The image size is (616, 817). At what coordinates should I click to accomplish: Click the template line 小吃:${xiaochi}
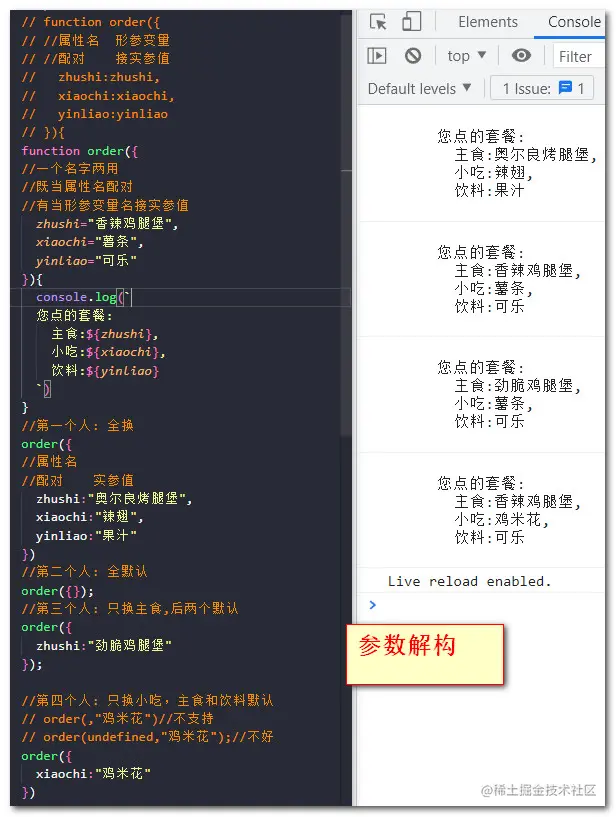tap(108, 352)
